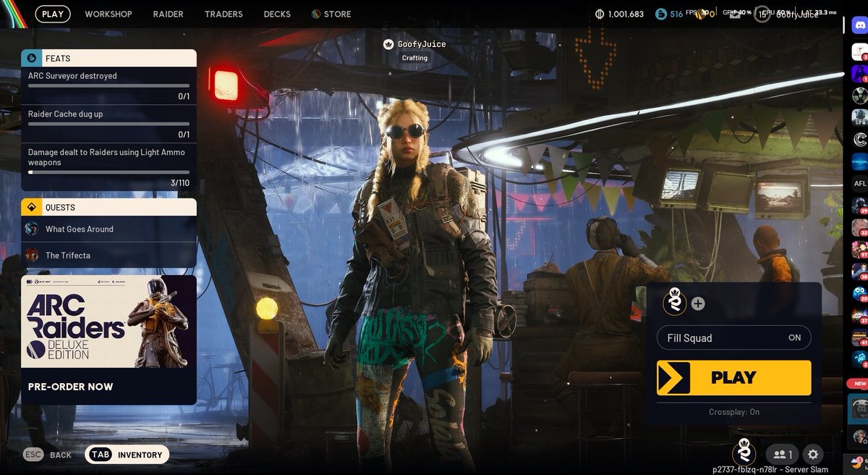Add a squad member with the plus icon

click(698, 304)
